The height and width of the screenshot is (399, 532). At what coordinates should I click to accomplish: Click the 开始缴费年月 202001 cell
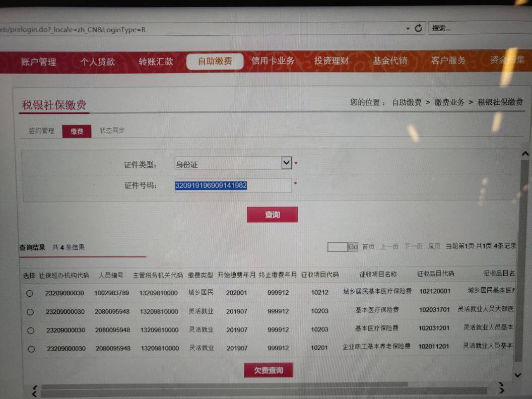236,293
